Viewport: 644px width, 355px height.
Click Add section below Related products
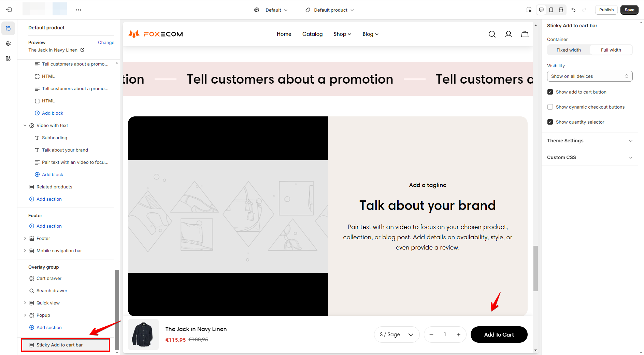coord(45,199)
